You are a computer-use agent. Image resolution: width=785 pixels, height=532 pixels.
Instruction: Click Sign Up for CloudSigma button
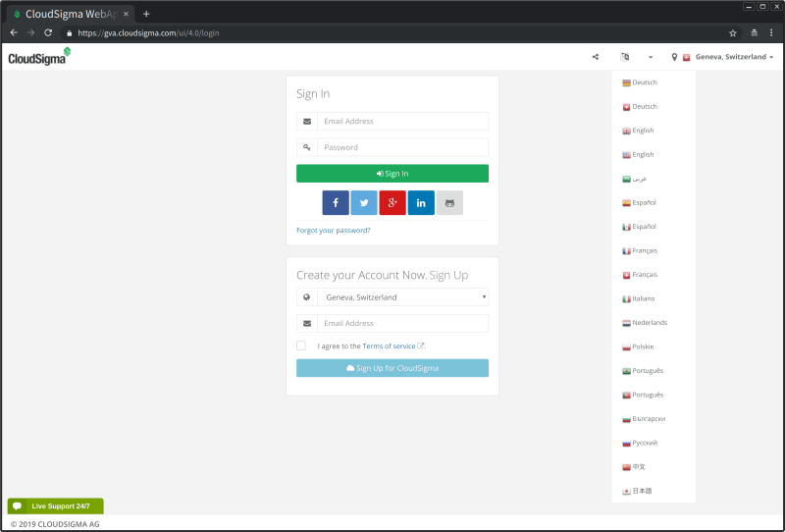[x=392, y=368]
